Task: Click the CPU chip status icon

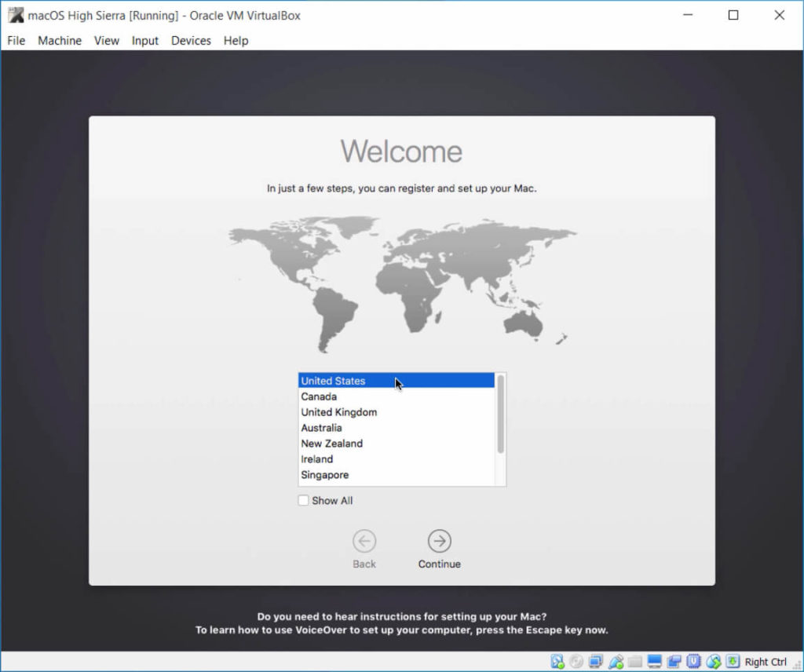Action: point(694,662)
